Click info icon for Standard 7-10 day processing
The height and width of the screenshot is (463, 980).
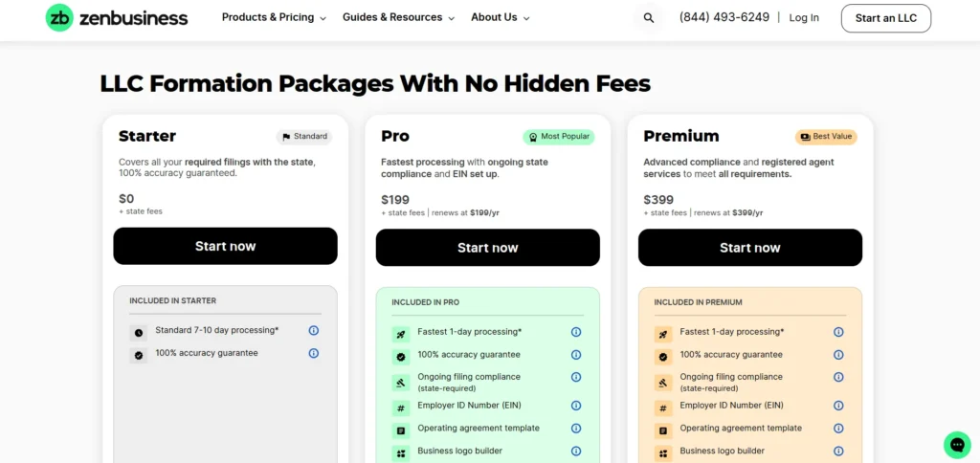[313, 330]
